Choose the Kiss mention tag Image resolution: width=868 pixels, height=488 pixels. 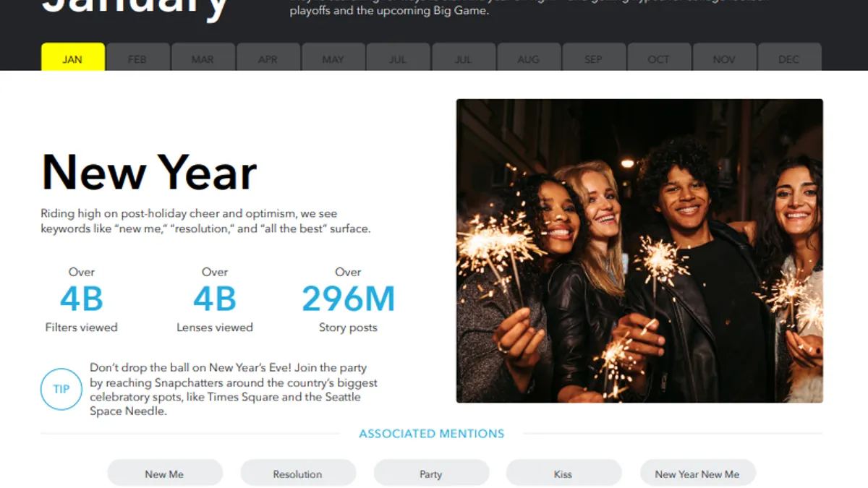coord(563,473)
